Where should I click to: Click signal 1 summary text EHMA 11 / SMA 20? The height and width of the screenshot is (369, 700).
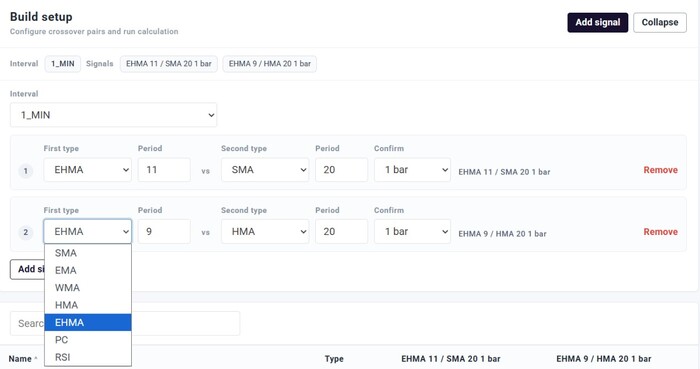coord(504,172)
